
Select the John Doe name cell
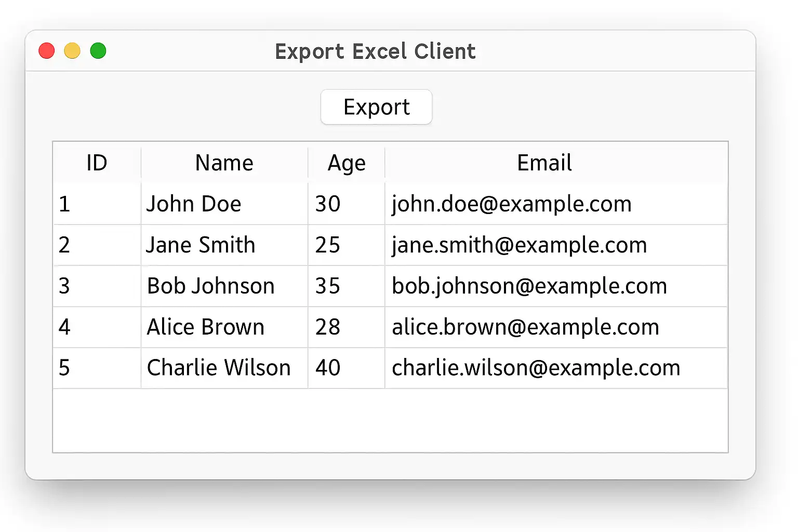tap(193, 204)
